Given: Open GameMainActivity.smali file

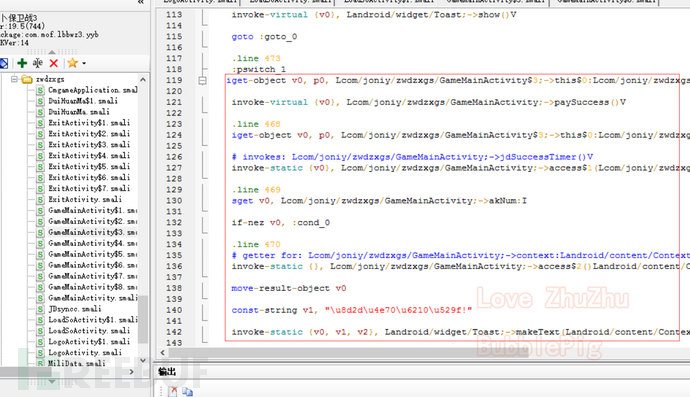Looking at the screenshot, I should (x=92, y=298).
